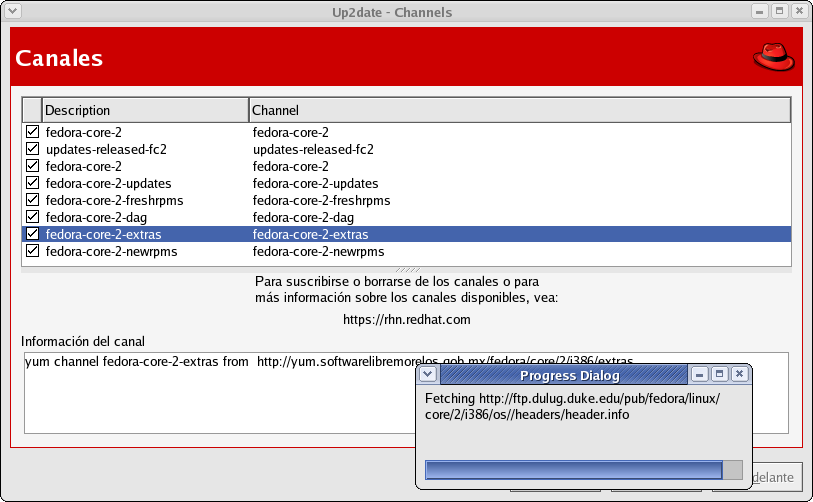Open the https://rhn.redhat.com link
Viewport: 813px width, 502px height.
tap(406, 319)
